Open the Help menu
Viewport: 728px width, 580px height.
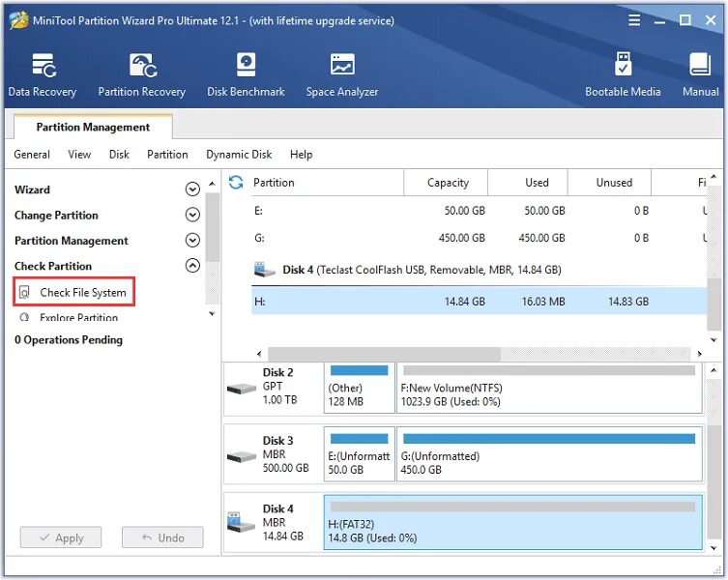tap(301, 155)
